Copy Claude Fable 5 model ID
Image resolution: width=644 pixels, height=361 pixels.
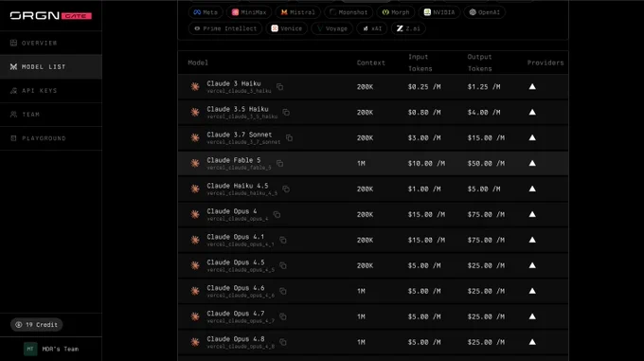pyautogui.click(x=279, y=164)
